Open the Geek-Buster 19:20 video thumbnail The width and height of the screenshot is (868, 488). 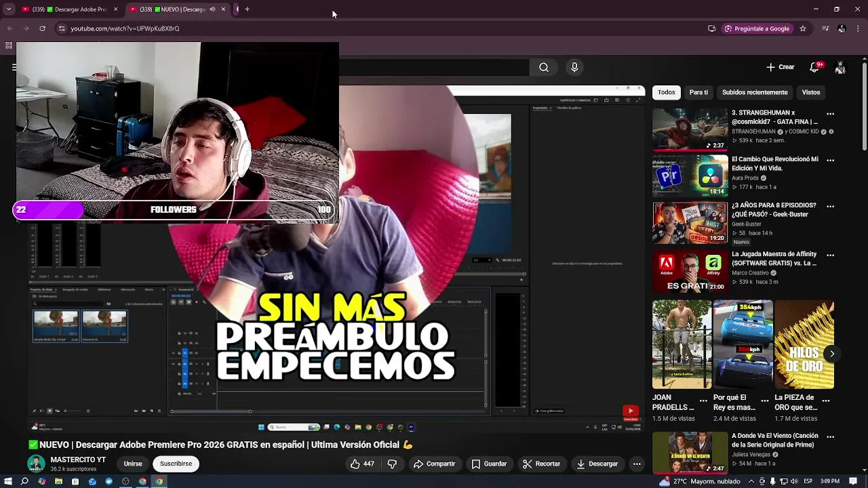690,222
